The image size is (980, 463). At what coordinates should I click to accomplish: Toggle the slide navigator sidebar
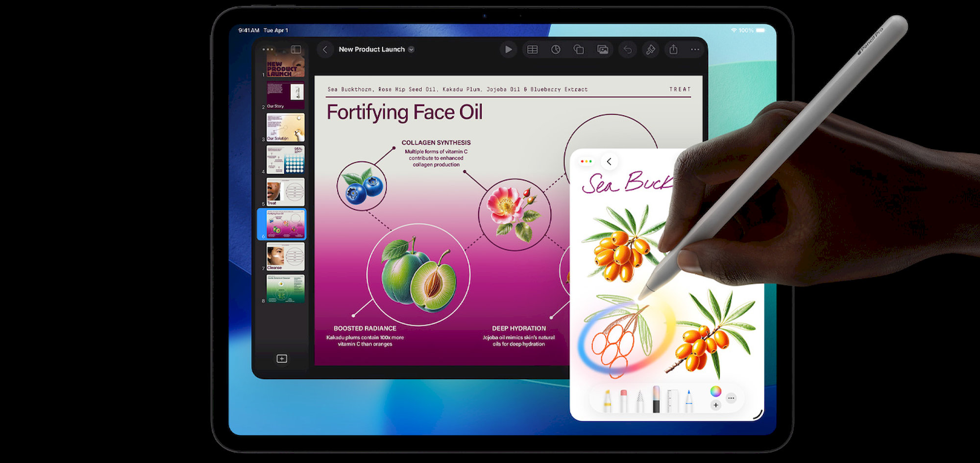296,50
